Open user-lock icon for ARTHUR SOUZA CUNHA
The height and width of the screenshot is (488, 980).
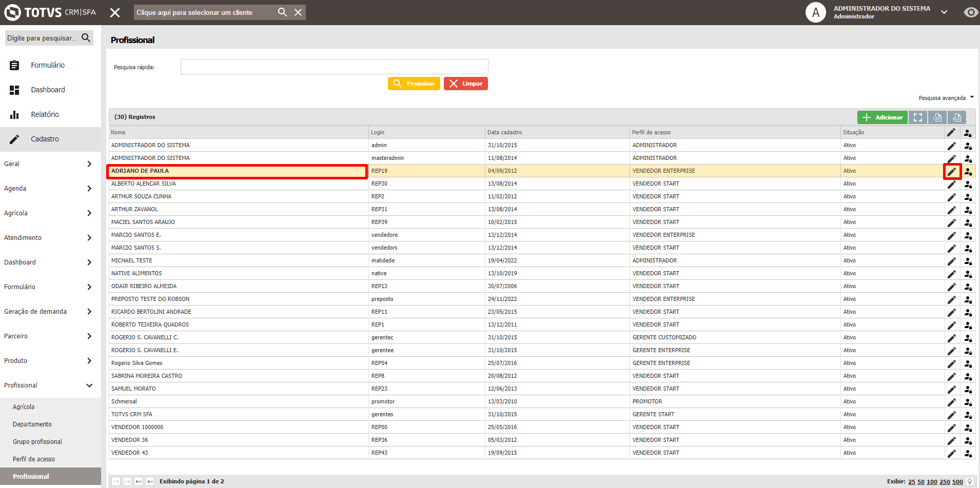[968, 197]
